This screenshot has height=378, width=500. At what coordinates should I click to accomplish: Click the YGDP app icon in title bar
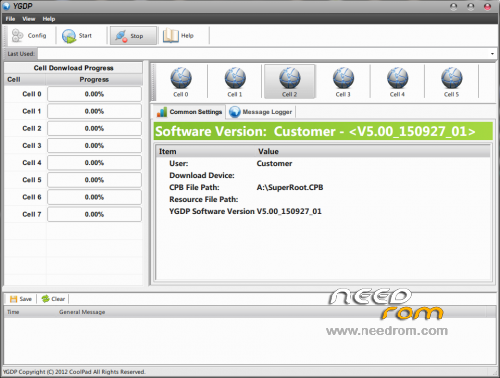pyautogui.click(x=6, y=6)
